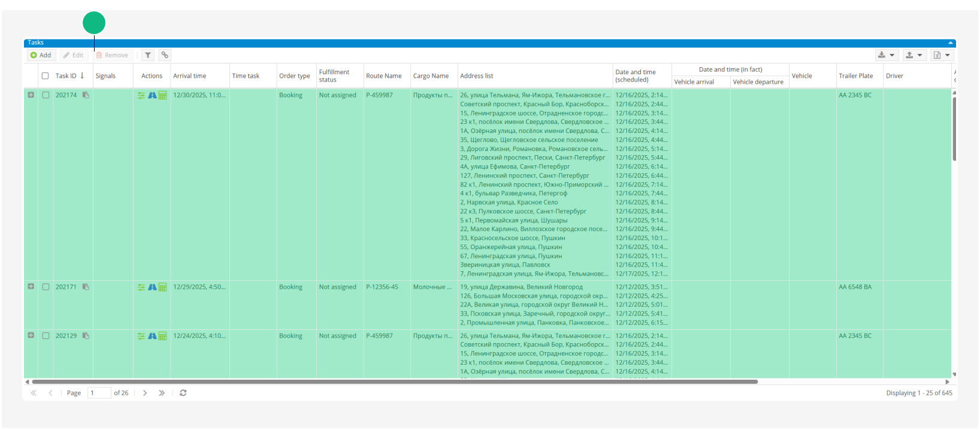Click the calculator icon for task 202174
The height and width of the screenshot is (430, 980).
pyautogui.click(x=162, y=95)
